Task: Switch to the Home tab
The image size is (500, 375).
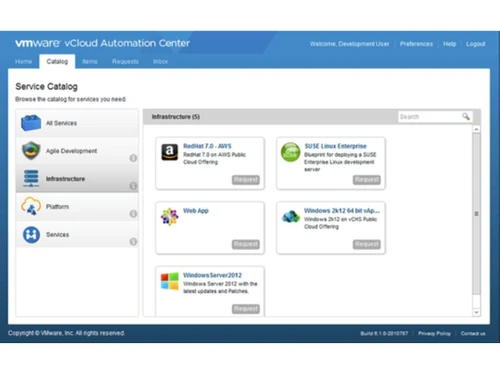Action: pyautogui.click(x=23, y=61)
